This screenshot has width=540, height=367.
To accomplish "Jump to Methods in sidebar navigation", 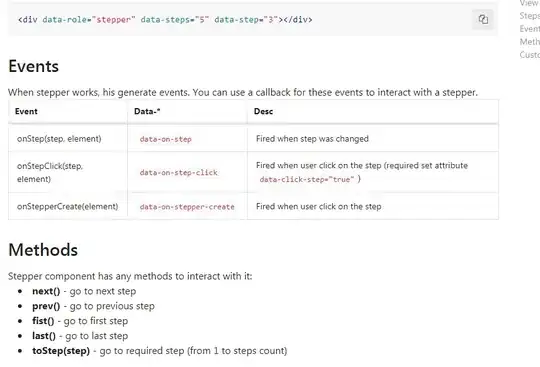I will 530,42.
